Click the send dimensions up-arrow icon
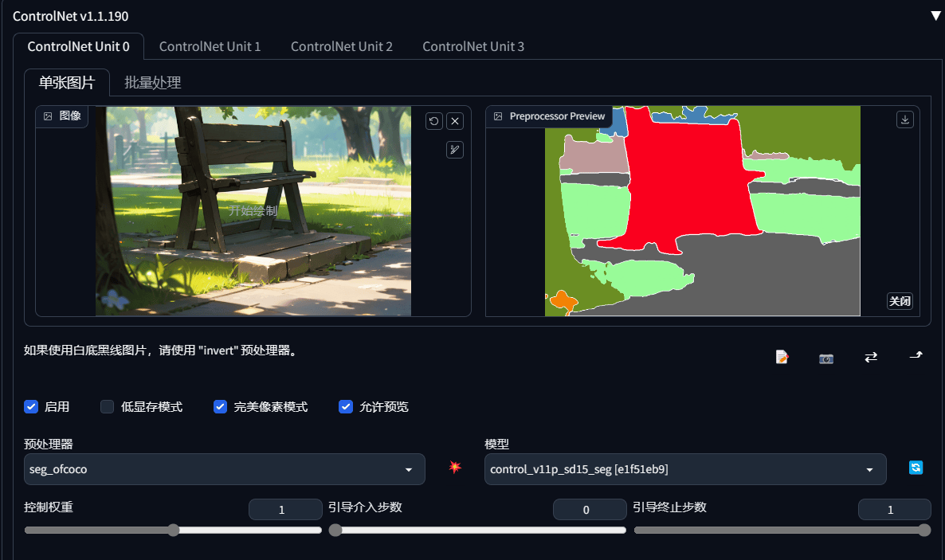Image resolution: width=945 pixels, height=560 pixels. pyautogui.click(x=916, y=355)
